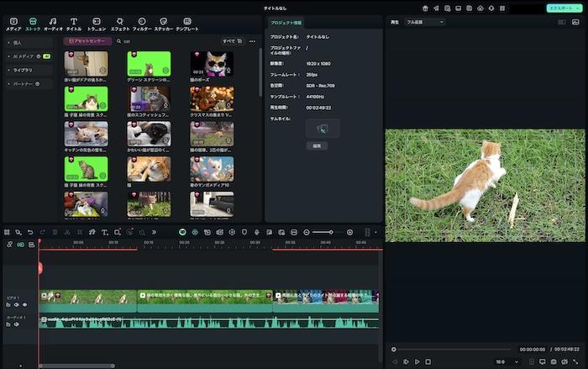
Task: Click the エクスポート export button
Action: [x=561, y=8]
